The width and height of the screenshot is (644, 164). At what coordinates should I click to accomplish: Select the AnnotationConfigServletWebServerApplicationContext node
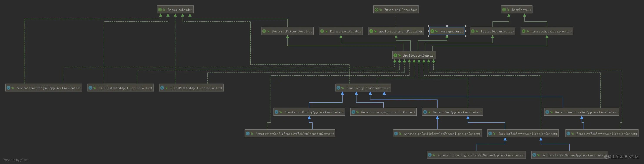pyautogui.click(x=476, y=155)
